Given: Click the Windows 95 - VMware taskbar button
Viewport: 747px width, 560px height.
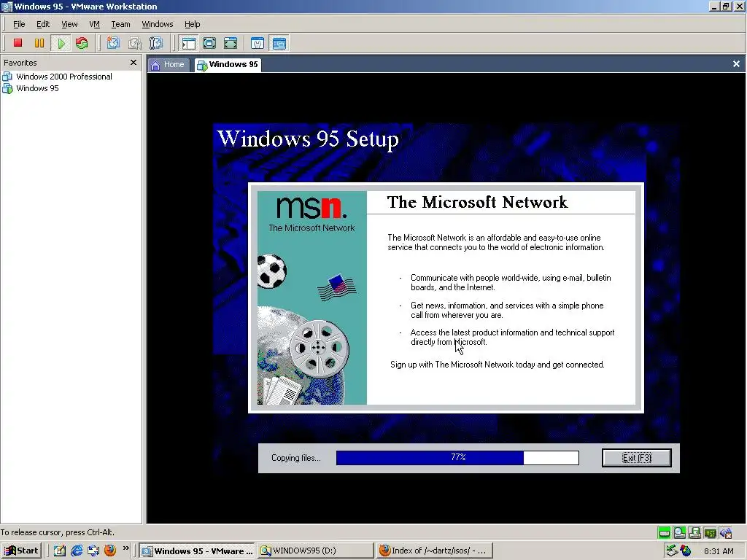Looking at the screenshot, I should coord(197,551).
